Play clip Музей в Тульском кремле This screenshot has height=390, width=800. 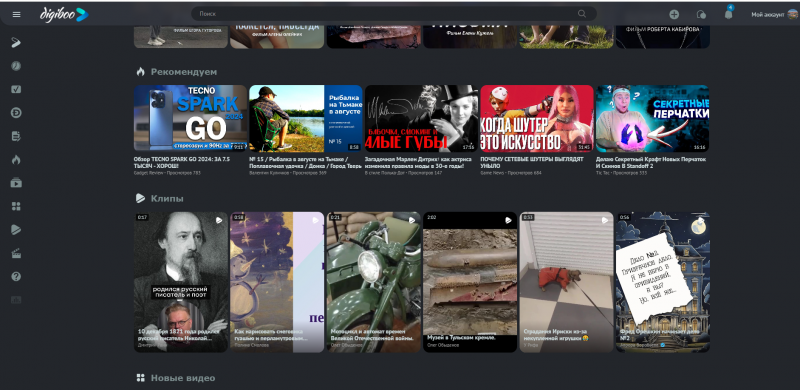click(470, 282)
